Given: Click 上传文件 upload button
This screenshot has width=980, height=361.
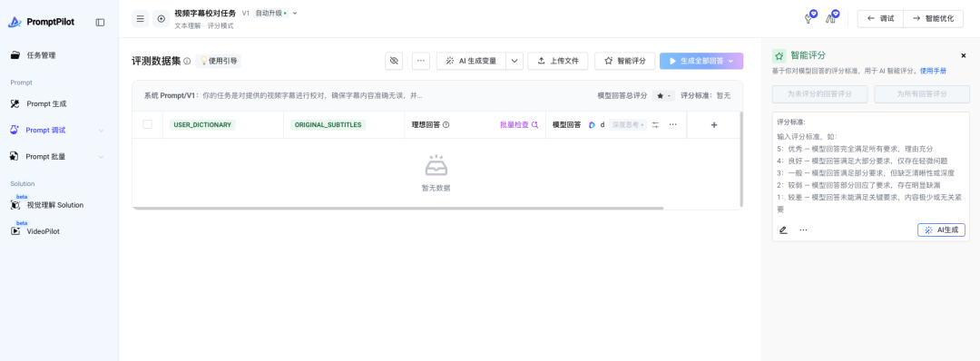Looking at the screenshot, I should coord(558,61).
